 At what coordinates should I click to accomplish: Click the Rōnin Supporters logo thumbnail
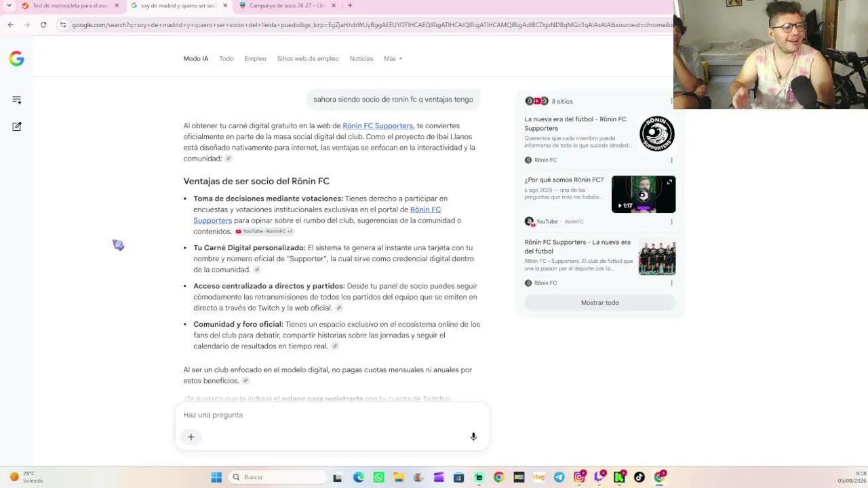click(656, 134)
